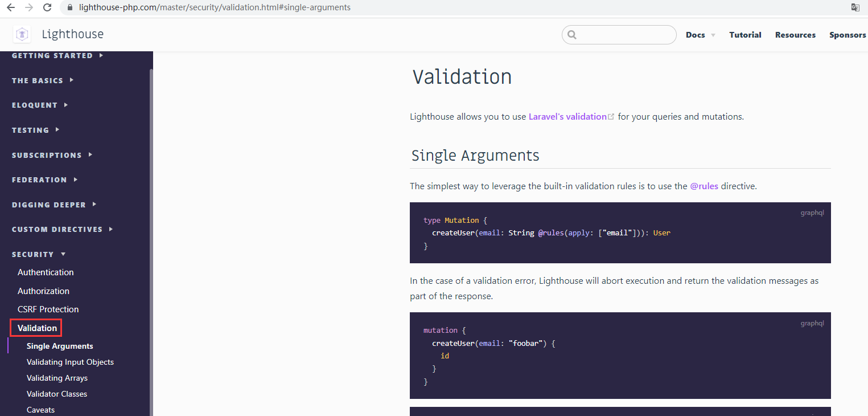Open Laravel's validation link
The image size is (868, 416).
567,117
